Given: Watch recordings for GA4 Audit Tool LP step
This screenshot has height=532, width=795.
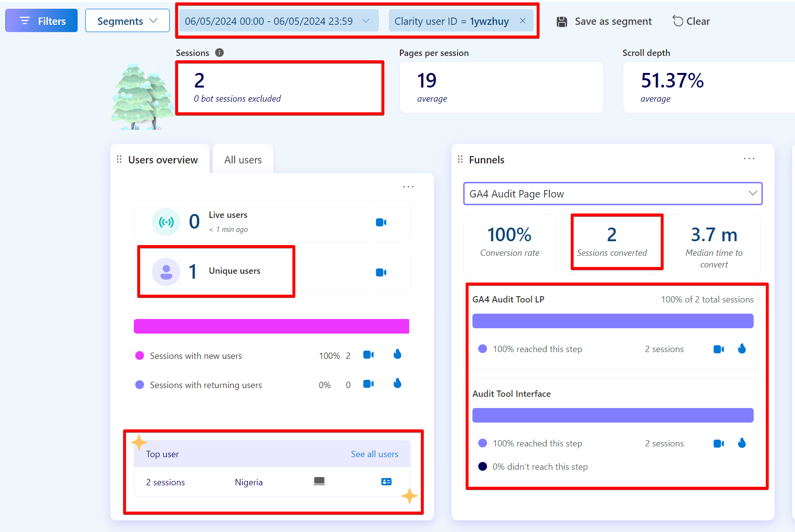Looking at the screenshot, I should [718, 349].
